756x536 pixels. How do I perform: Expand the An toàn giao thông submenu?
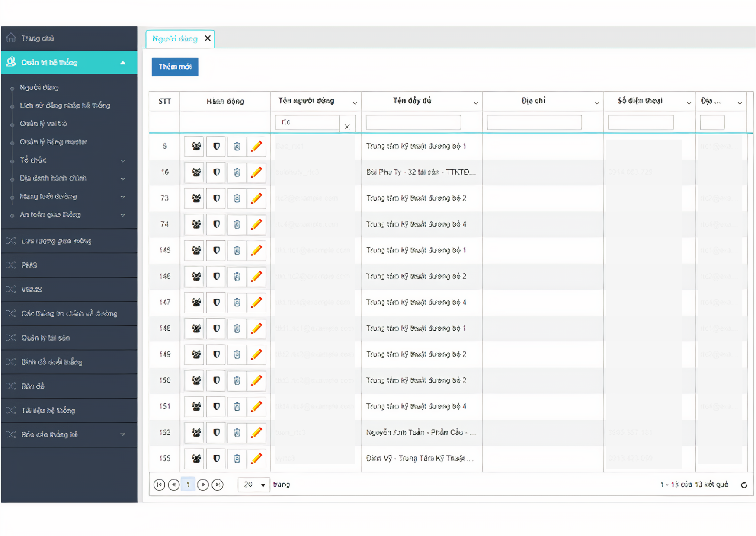click(123, 215)
